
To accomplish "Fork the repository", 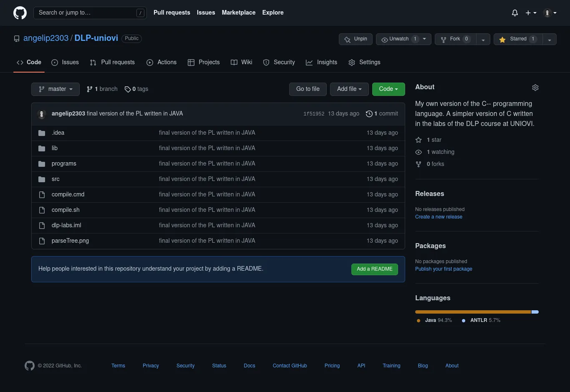I will 455,39.
